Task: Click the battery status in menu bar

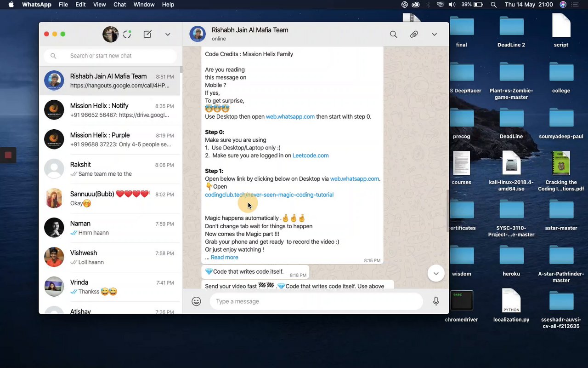Action: 472,5
